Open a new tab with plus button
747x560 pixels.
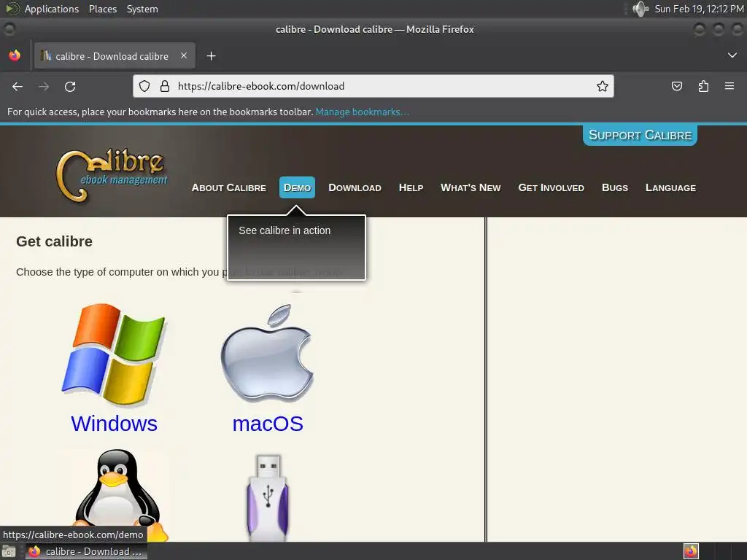(x=211, y=56)
